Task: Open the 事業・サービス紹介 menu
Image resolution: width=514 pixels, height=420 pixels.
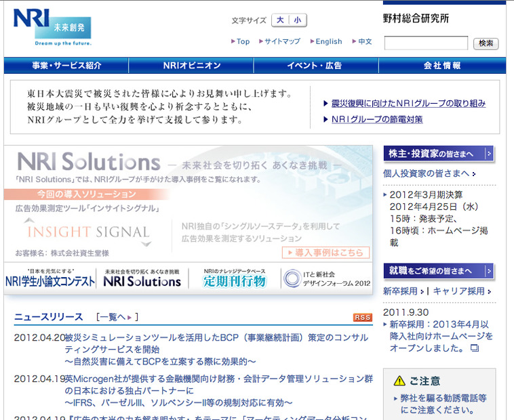Action: pyautogui.click(x=66, y=66)
